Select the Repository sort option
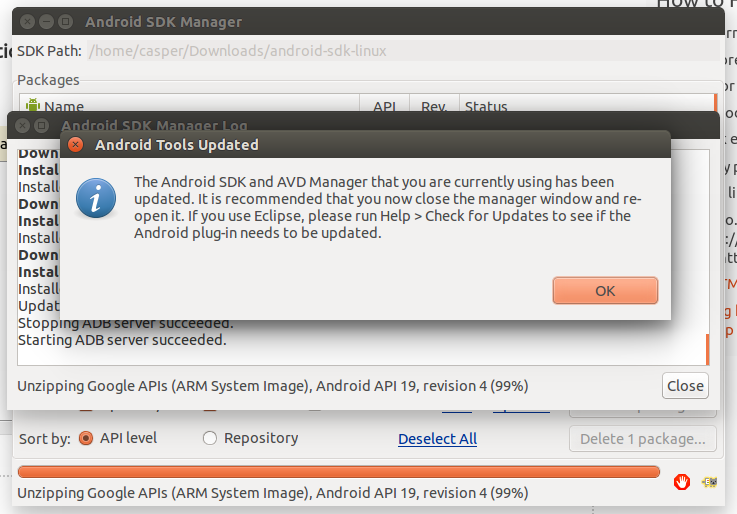Screen dimensions: 737x514 tap(210, 438)
